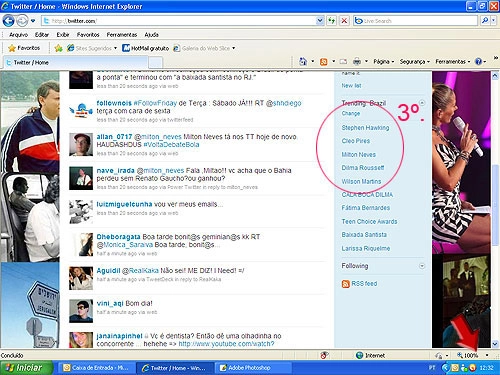
Task: Open Stephen Hawking trending topic
Action: (x=365, y=128)
